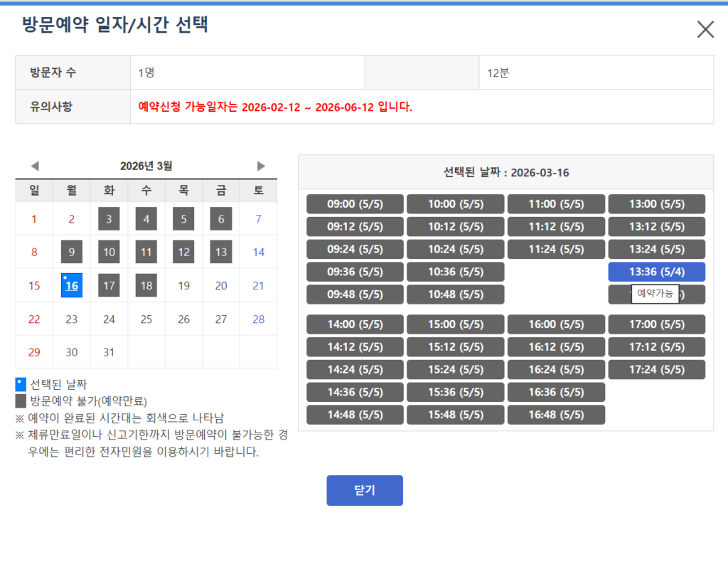Select the 13:36 (5/4) time slot
This screenshot has width=728, height=562.
click(x=656, y=272)
